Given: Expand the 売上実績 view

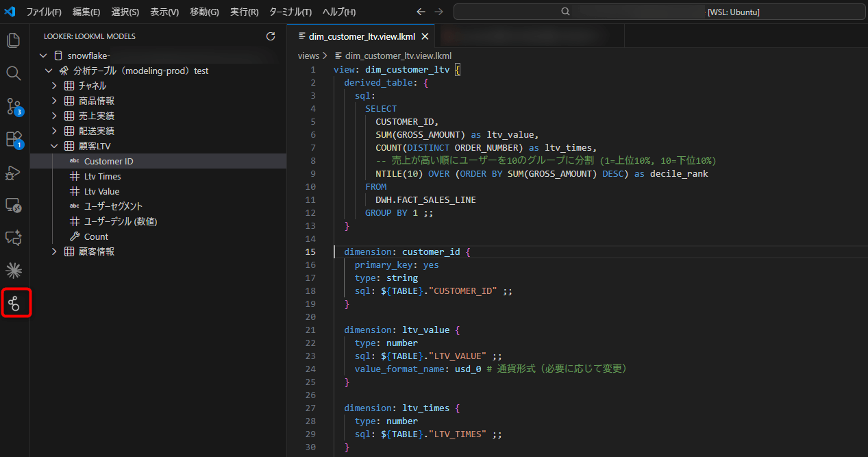Looking at the screenshot, I should click(x=55, y=116).
